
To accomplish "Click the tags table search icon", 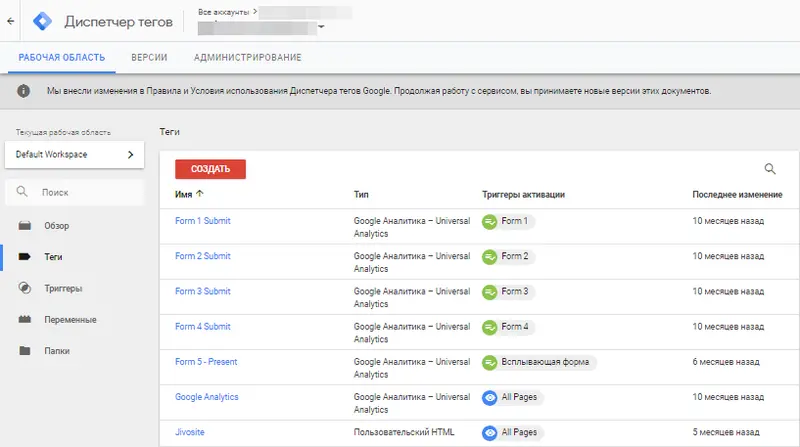I will click(x=770, y=169).
